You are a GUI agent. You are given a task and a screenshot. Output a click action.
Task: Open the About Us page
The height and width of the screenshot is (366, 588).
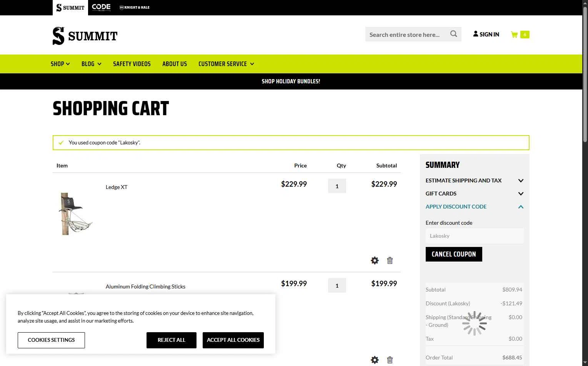175,64
